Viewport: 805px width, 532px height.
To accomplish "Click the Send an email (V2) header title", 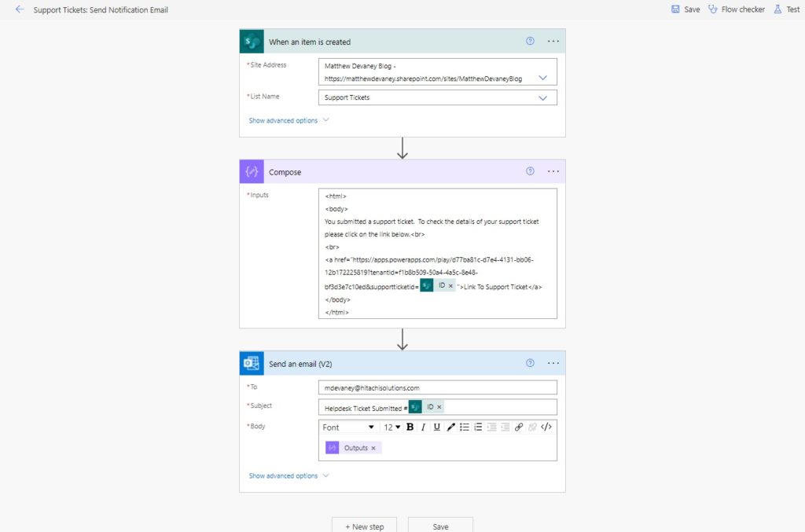I will coord(300,364).
